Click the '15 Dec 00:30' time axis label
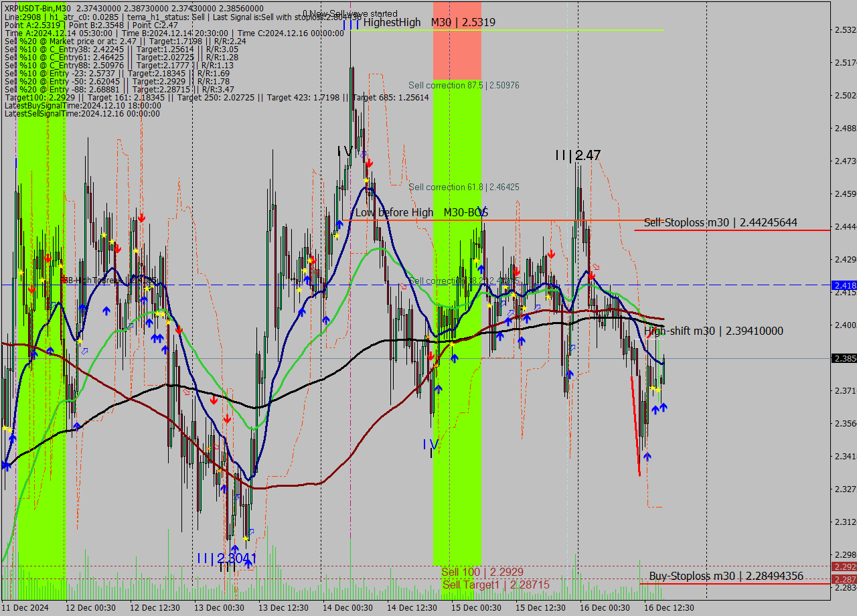Image resolution: width=857 pixels, height=616 pixels. pos(477,608)
